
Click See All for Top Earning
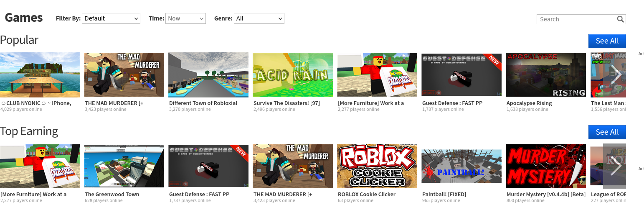pos(607,132)
